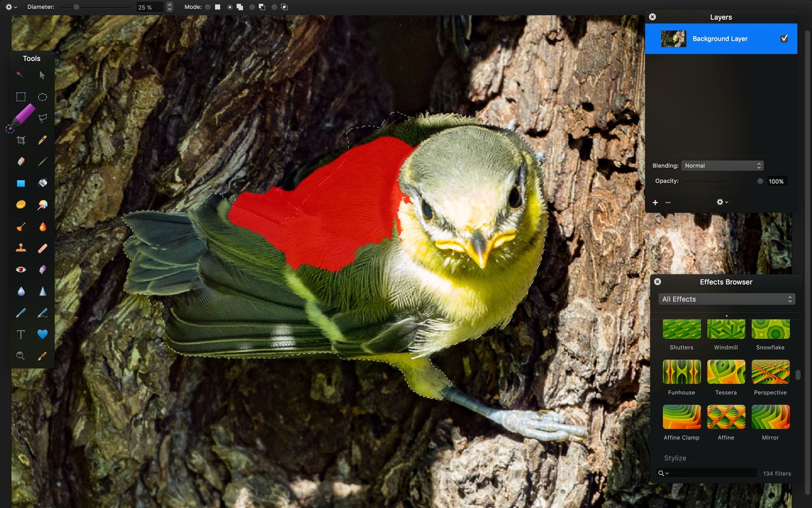Viewport: 812px width, 508px height.
Task: Select the Elliptical Marquee tool
Action: tap(42, 97)
